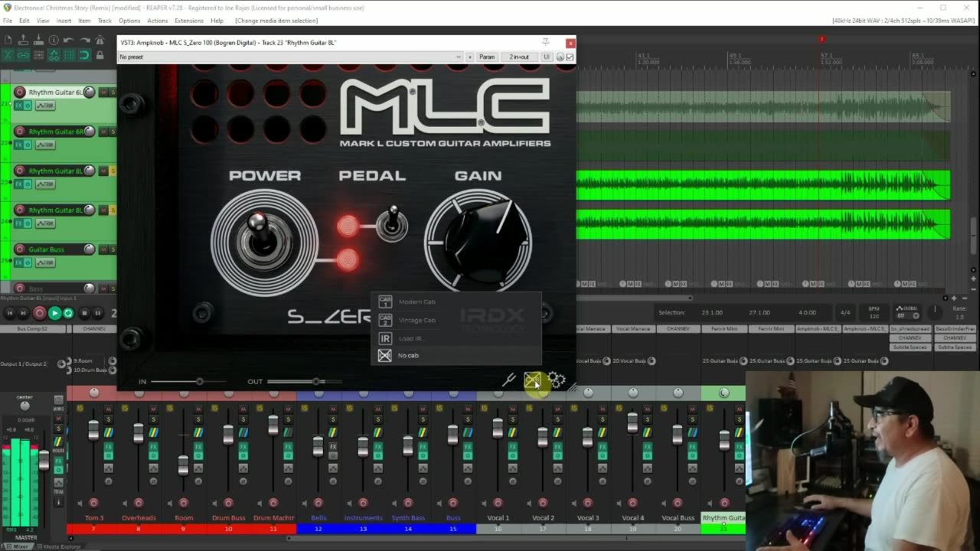Open FX on Bells mixer channel
Viewport: 980px width, 551px height.
pos(333,446)
